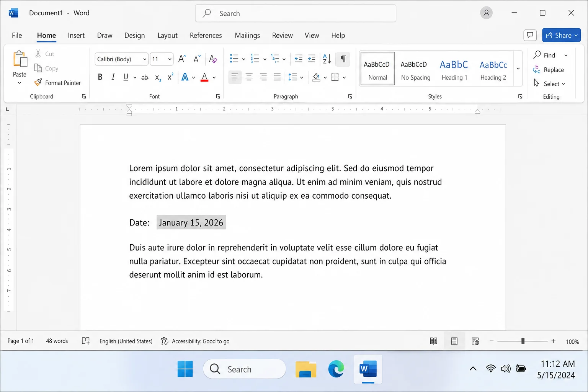Click the proofing spelling check icon
Viewport: 588px width, 392px height.
tap(86, 341)
